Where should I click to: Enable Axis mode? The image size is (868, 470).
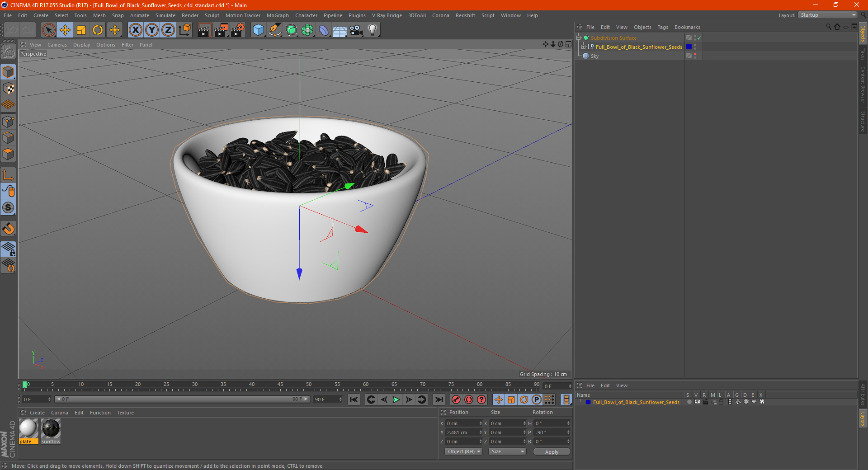coord(8,175)
